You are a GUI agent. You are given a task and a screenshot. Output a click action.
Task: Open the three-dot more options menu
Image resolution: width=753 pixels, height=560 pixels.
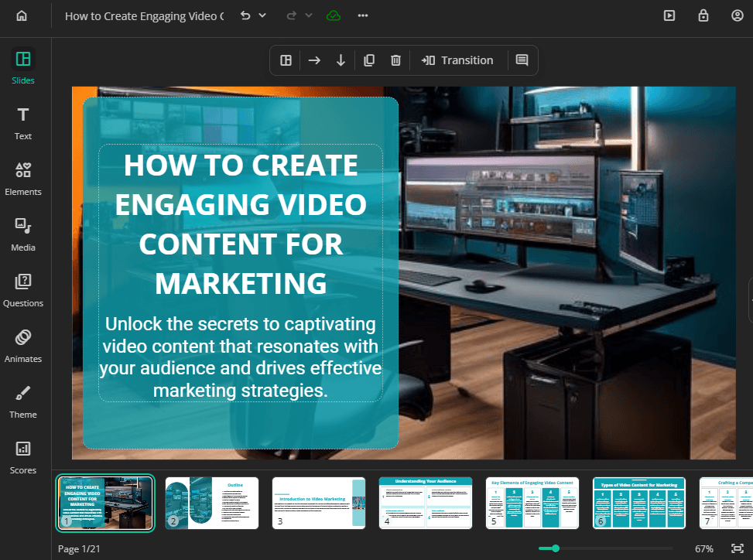[363, 15]
